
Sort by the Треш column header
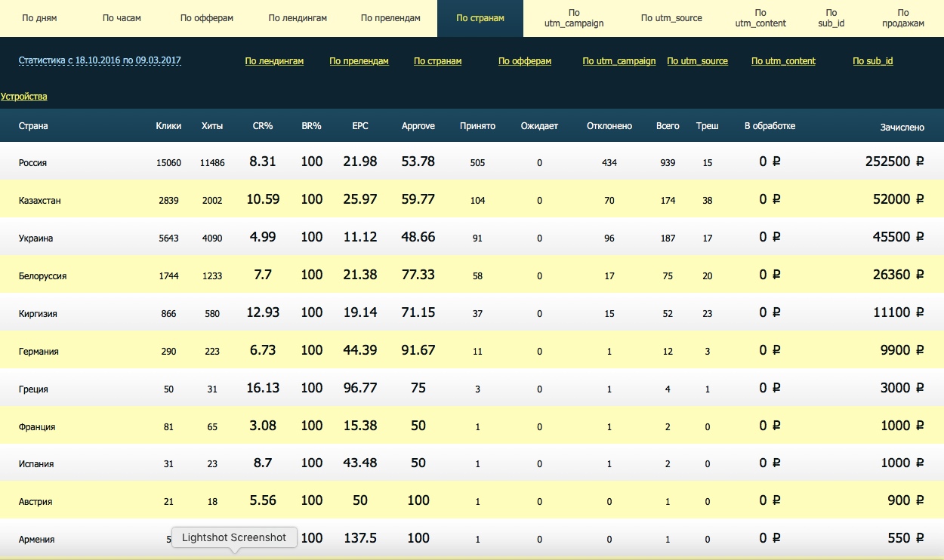(x=707, y=126)
